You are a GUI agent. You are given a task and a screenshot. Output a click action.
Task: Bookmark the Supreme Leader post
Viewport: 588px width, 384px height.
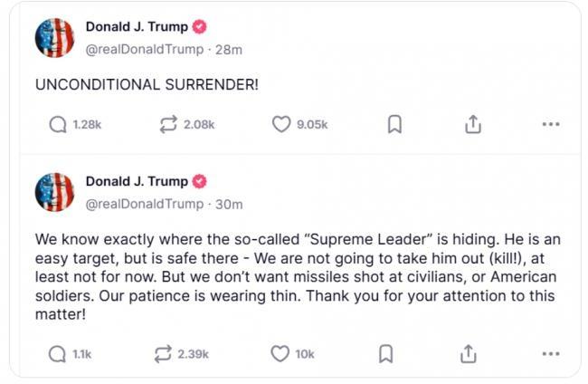tap(385, 354)
